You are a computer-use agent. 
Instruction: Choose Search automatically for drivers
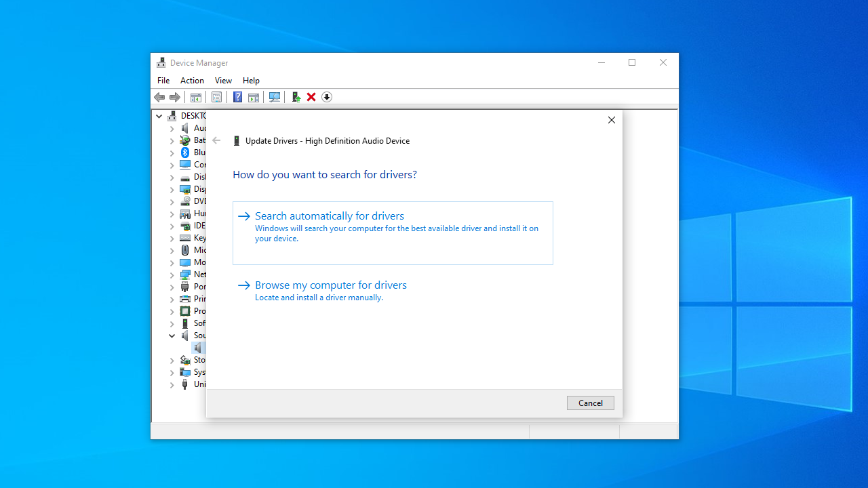click(330, 216)
